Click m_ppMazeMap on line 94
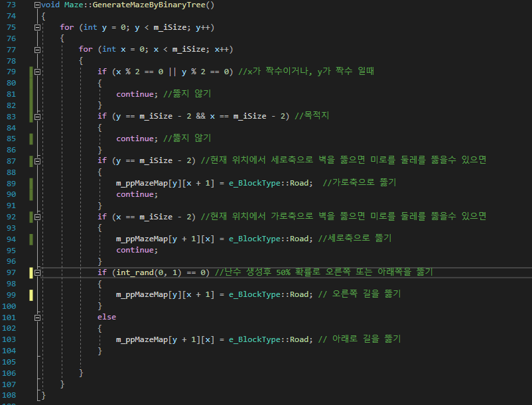Image resolution: width=532 pixels, height=405 pixels. 142,239
